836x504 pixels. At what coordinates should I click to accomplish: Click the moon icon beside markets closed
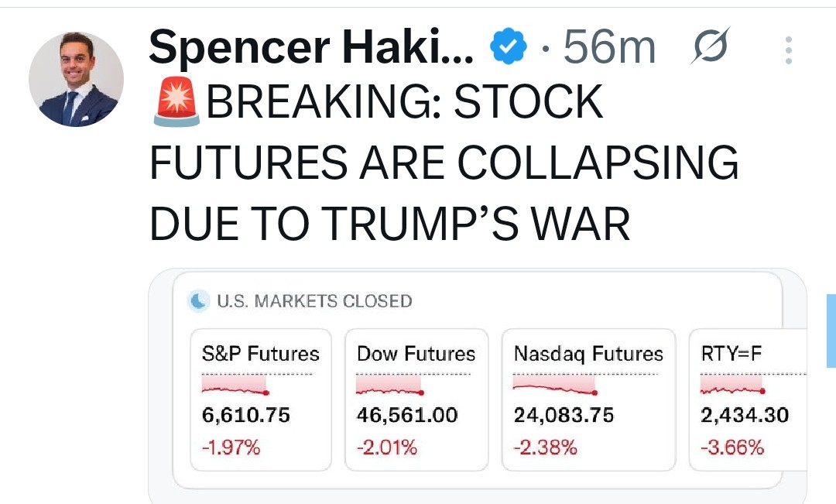tap(200, 301)
